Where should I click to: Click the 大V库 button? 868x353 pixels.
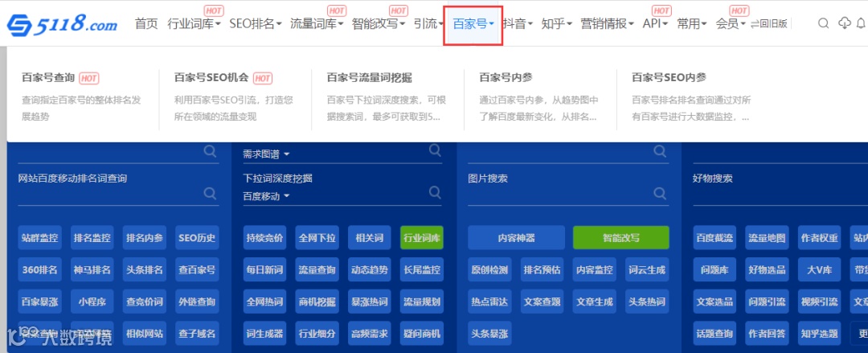click(x=819, y=270)
